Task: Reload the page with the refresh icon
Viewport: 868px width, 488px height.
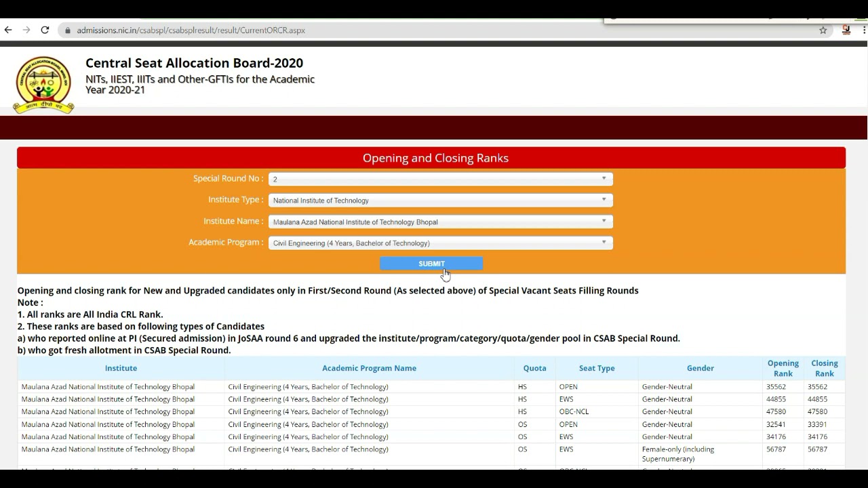Action: [x=45, y=30]
